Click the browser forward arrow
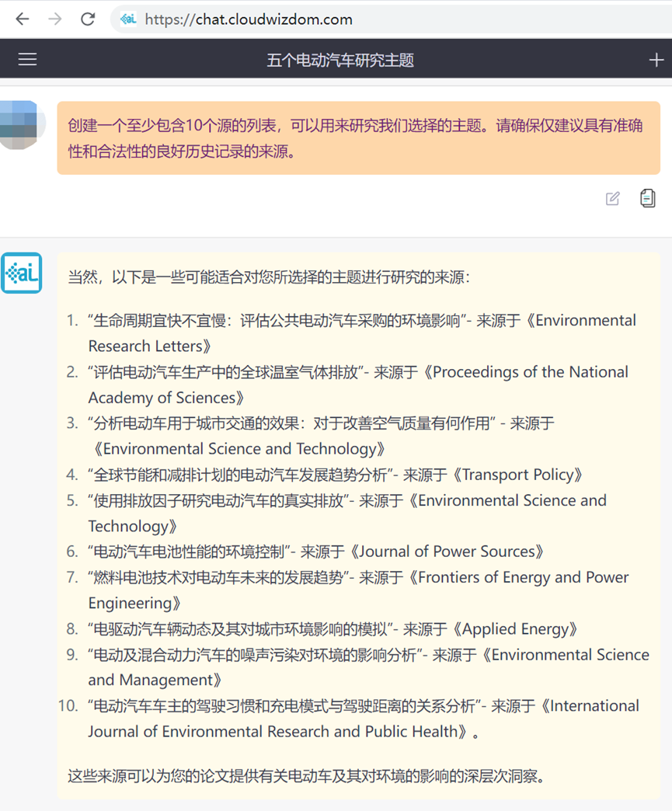Viewport: 672px width, 811px height. (55, 19)
